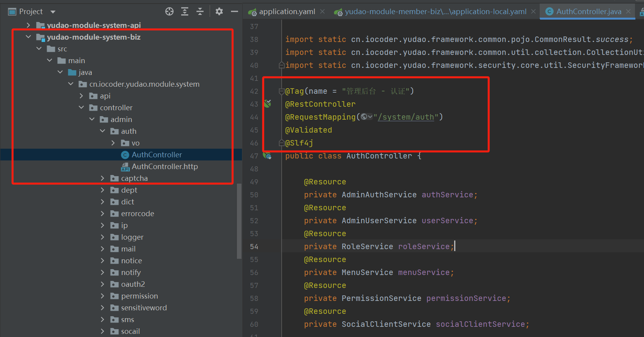Select AuthController.http file in tree
Image resolution: width=644 pixels, height=337 pixels.
pos(165,166)
